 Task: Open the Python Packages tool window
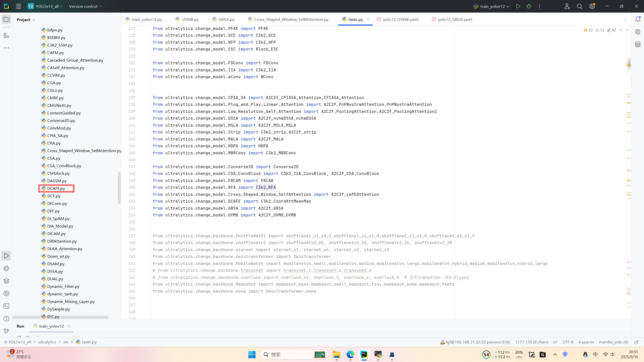point(6,281)
